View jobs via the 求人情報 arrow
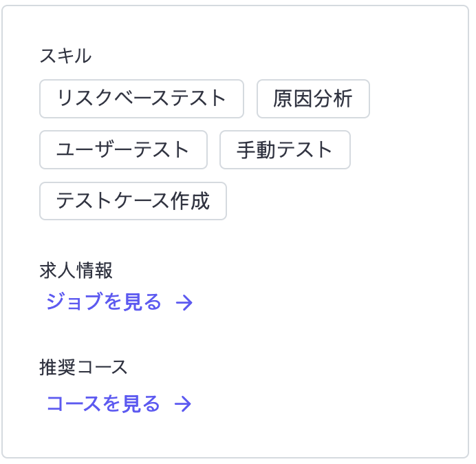This screenshot has width=476, height=464. [x=184, y=303]
